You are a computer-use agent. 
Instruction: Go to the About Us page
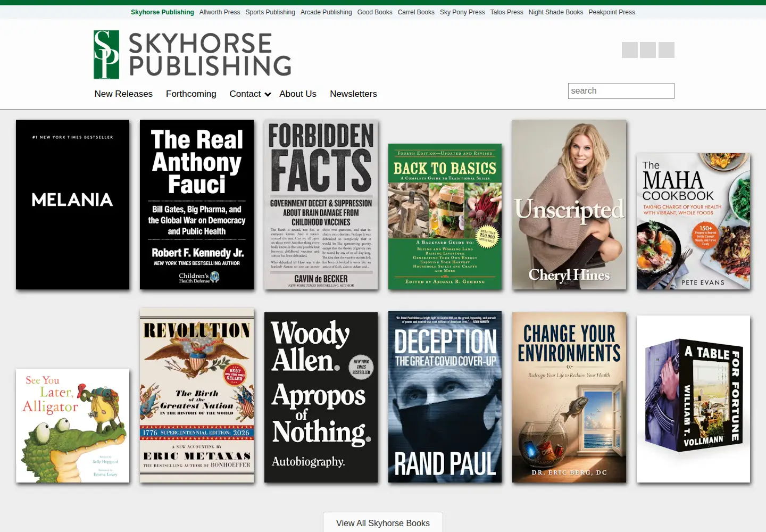pos(298,94)
